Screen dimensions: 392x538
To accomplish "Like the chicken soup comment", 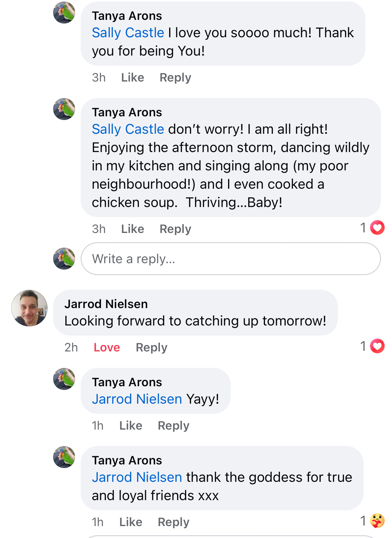I will coord(132,229).
